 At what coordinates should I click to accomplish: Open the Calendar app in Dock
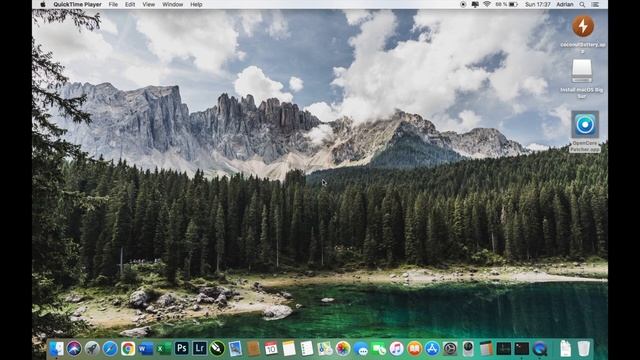271,349
